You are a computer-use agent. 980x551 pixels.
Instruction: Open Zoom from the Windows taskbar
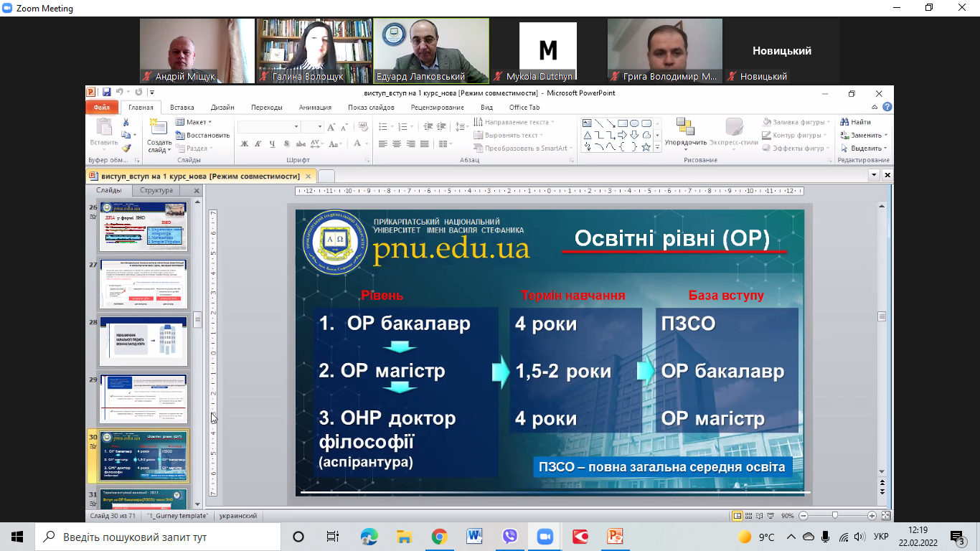point(545,537)
